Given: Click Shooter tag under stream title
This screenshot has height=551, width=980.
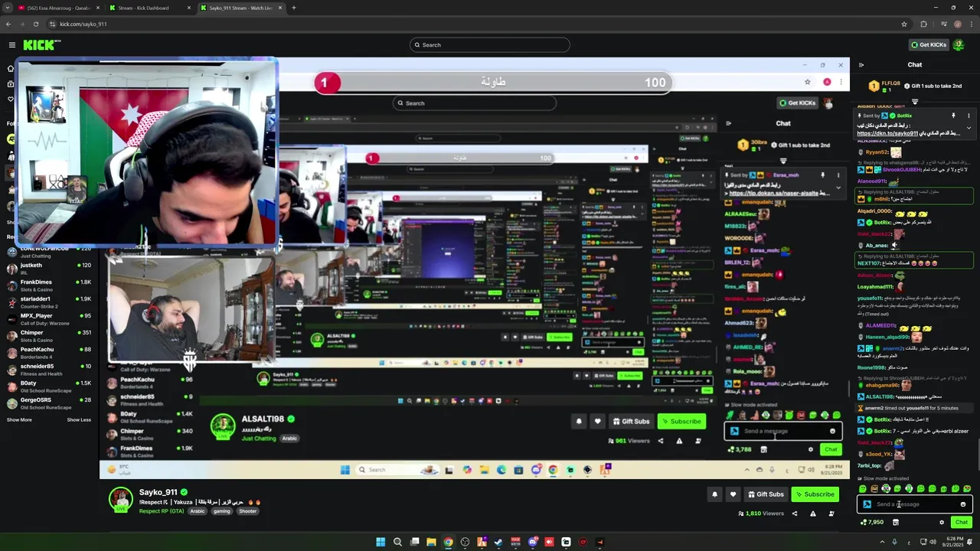Looking at the screenshot, I should [248, 511].
